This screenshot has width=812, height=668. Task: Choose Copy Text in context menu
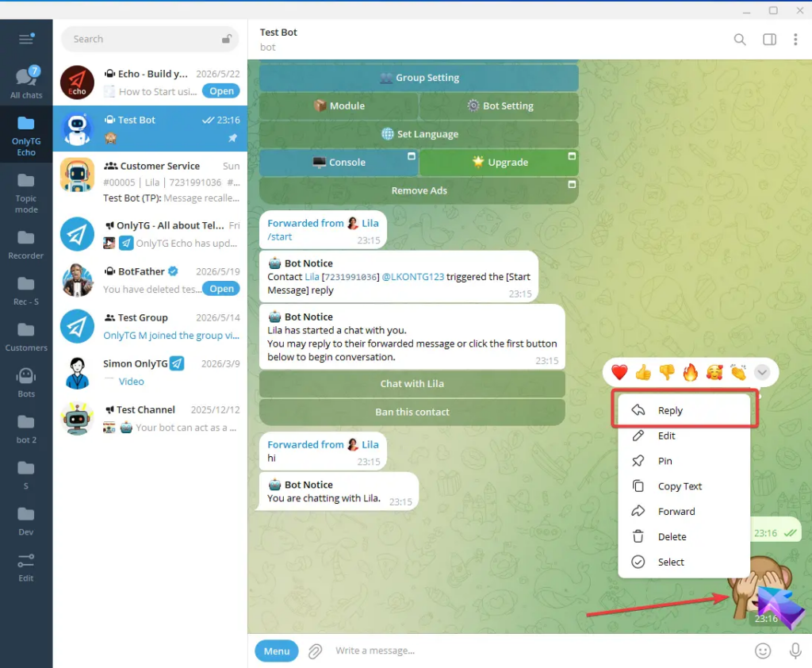point(684,486)
